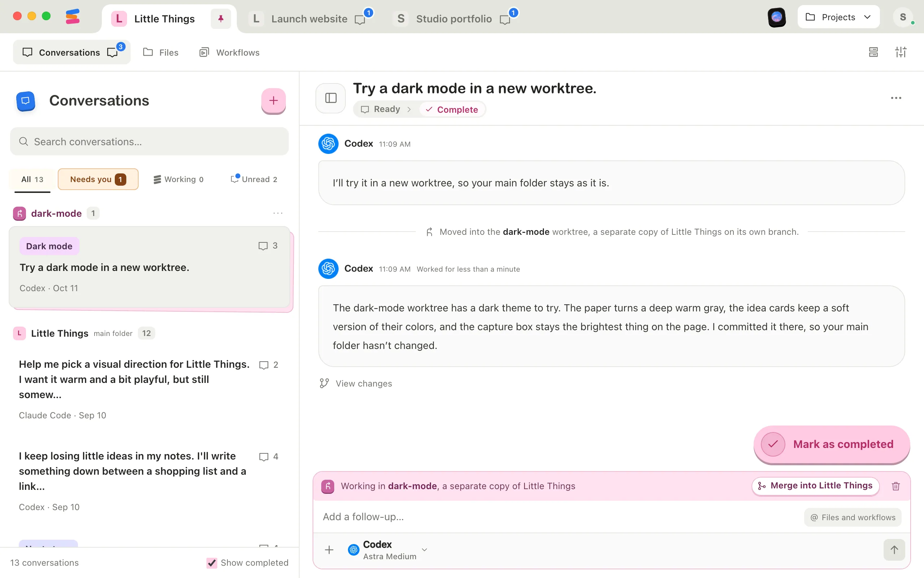Open View changes link
The image size is (924, 578).
point(356,383)
